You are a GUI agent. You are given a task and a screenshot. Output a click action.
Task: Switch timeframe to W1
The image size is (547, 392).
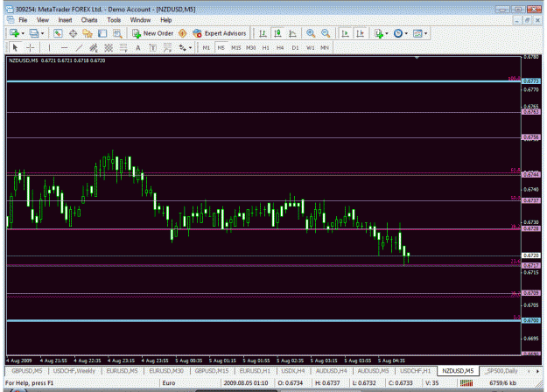point(310,48)
